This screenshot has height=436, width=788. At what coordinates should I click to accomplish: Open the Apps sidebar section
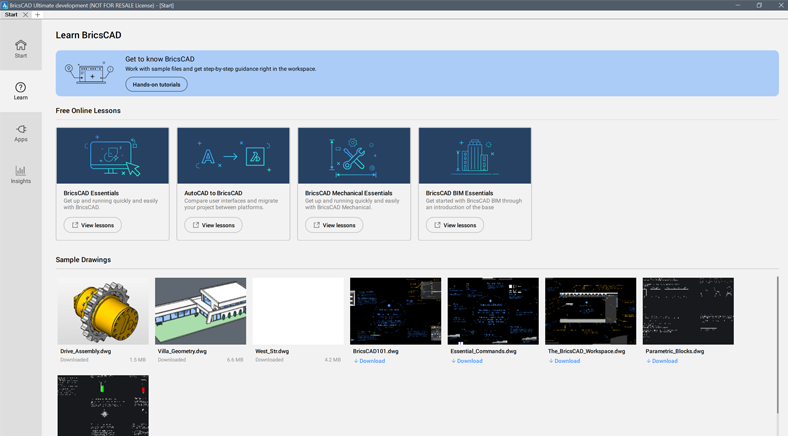(x=21, y=133)
